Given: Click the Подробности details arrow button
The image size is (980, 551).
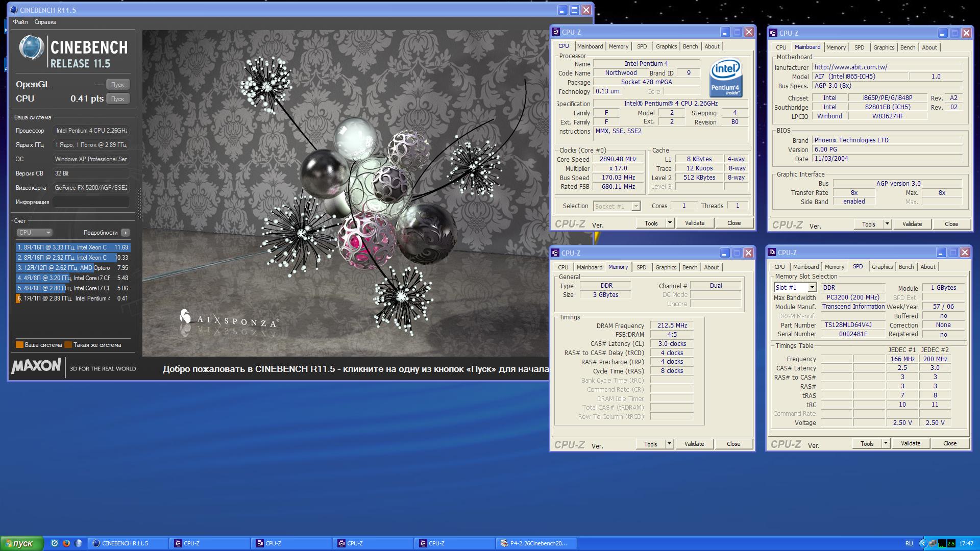Looking at the screenshot, I should tap(126, 233).
